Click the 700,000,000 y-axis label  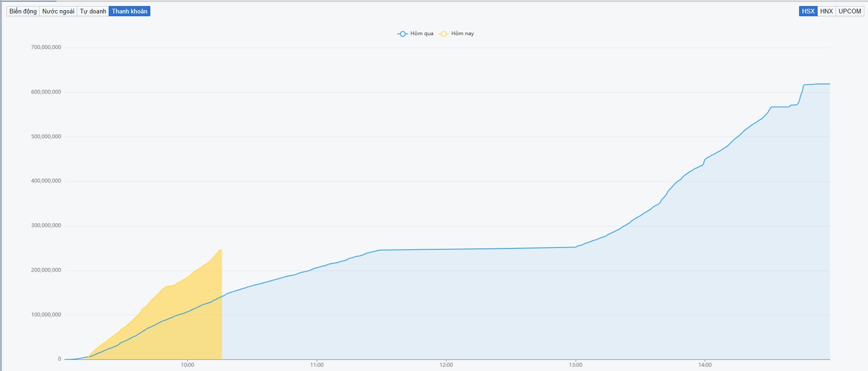[x=46, y=47]
